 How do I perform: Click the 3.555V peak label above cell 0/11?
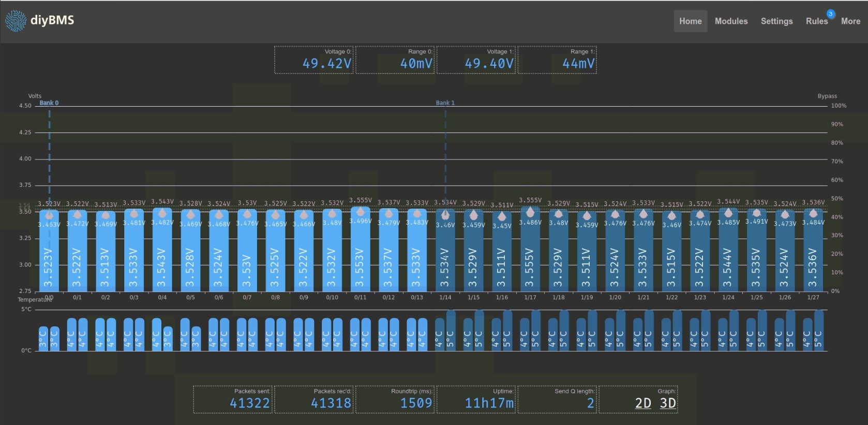[x=361, y=200]
